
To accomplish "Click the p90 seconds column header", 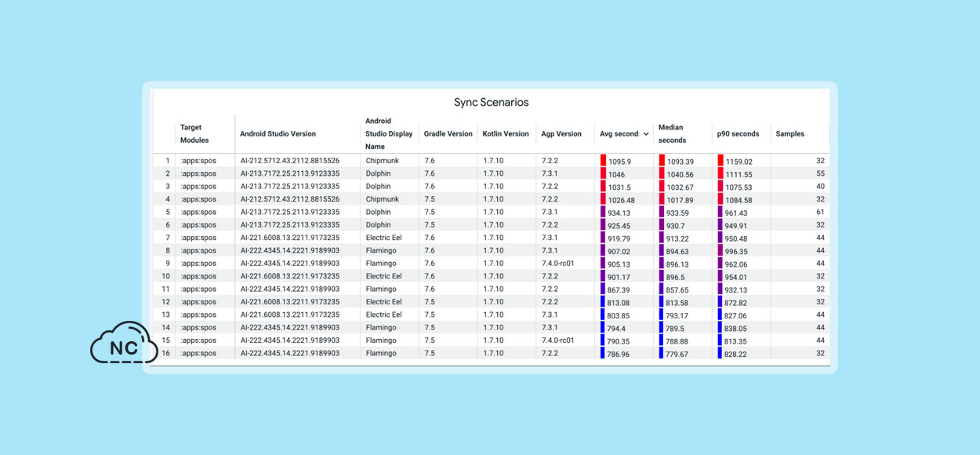I will point(738,134).
